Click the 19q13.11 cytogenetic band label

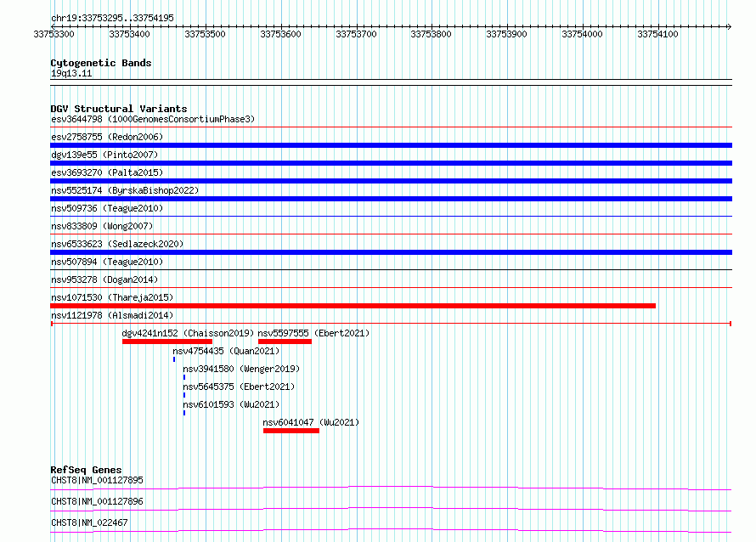tap(71, 73)
